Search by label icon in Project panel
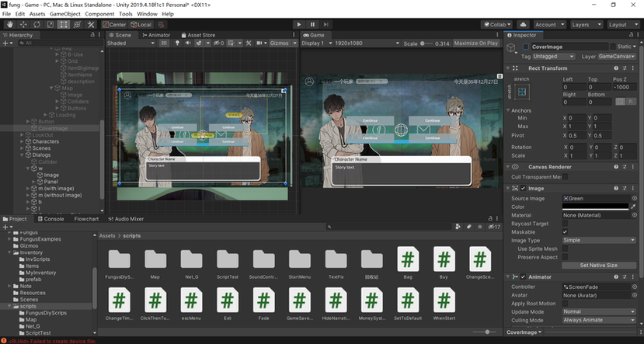The image size is (644, 344). [x=468, y=227]
